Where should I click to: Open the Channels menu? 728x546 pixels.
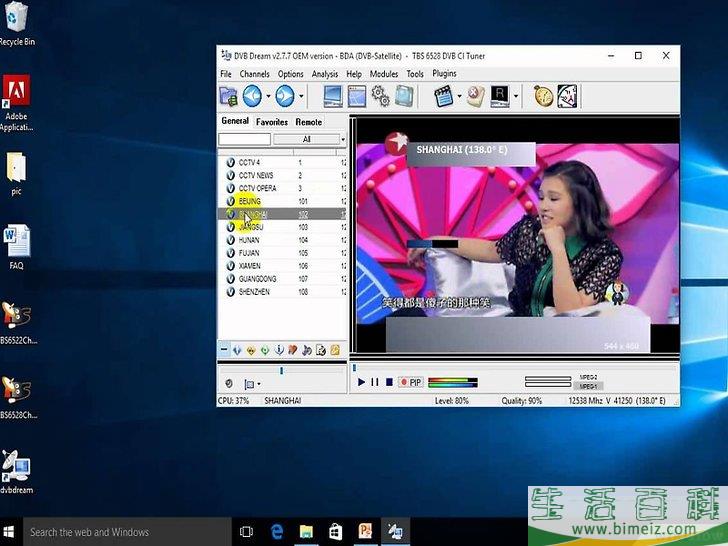pos(254,74)
